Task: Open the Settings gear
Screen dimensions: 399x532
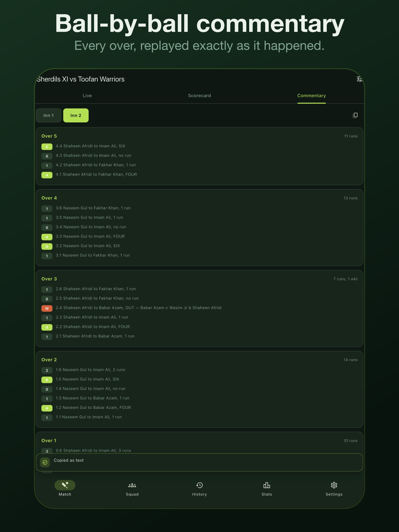Action: pos(334,489)
